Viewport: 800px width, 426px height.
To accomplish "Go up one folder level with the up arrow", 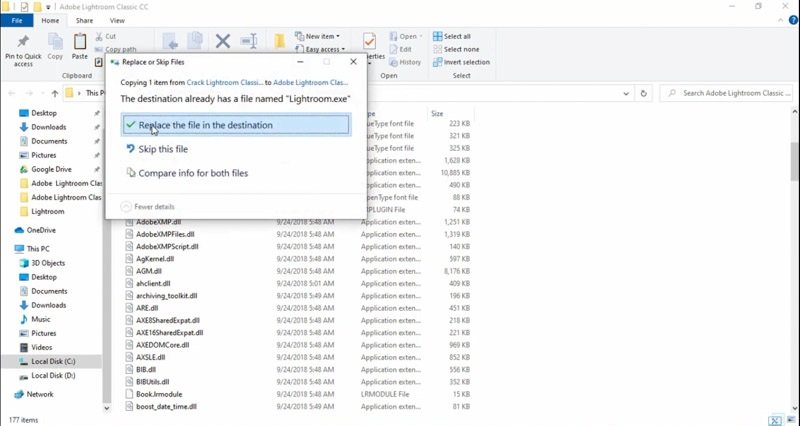I will click(55, 93).
